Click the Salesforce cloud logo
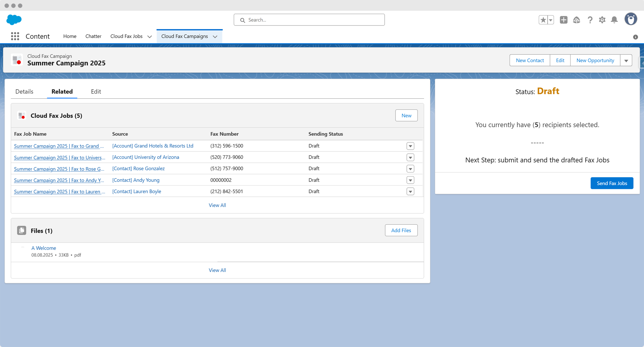 [14, 20]
